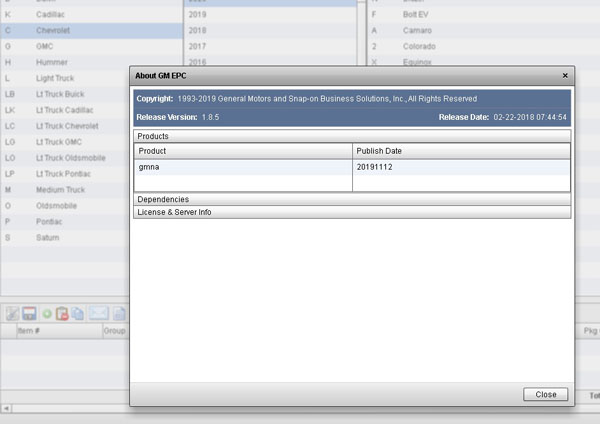Select Lt Truck Cadillac in the make list

[x=65, y=110]
